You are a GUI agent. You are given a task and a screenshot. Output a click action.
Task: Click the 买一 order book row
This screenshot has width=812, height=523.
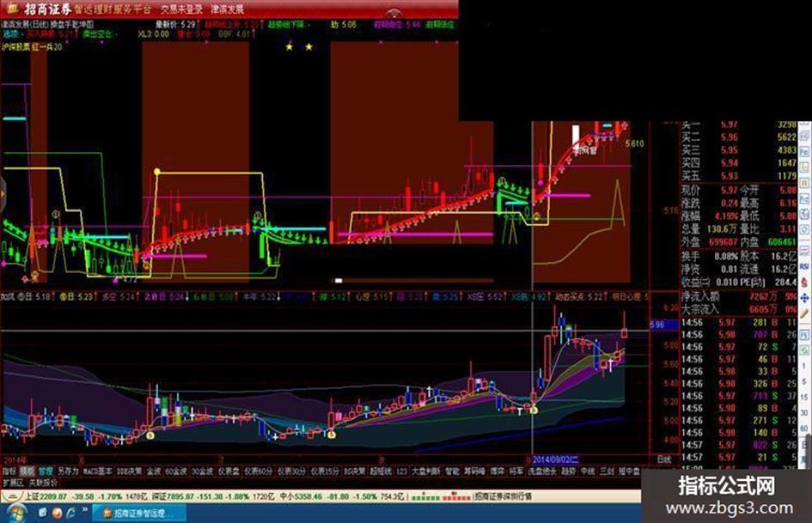(739, 125)
